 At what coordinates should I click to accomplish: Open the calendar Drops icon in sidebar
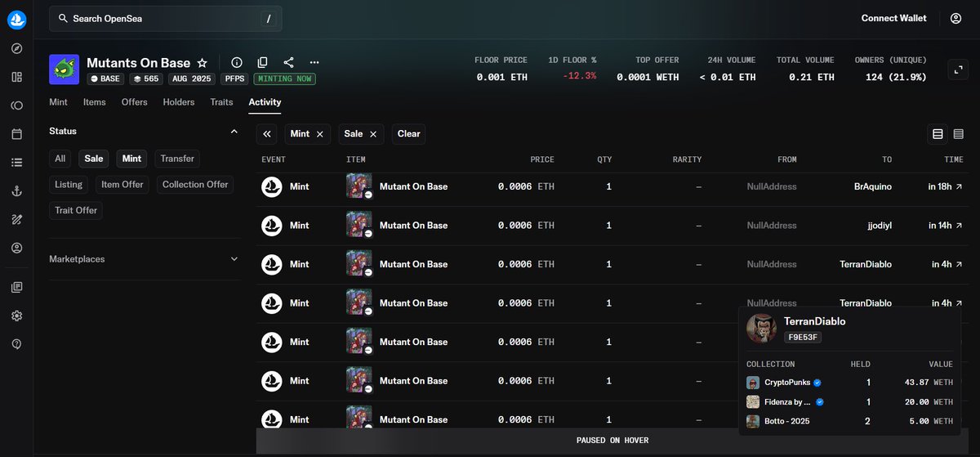pos(16,134)
